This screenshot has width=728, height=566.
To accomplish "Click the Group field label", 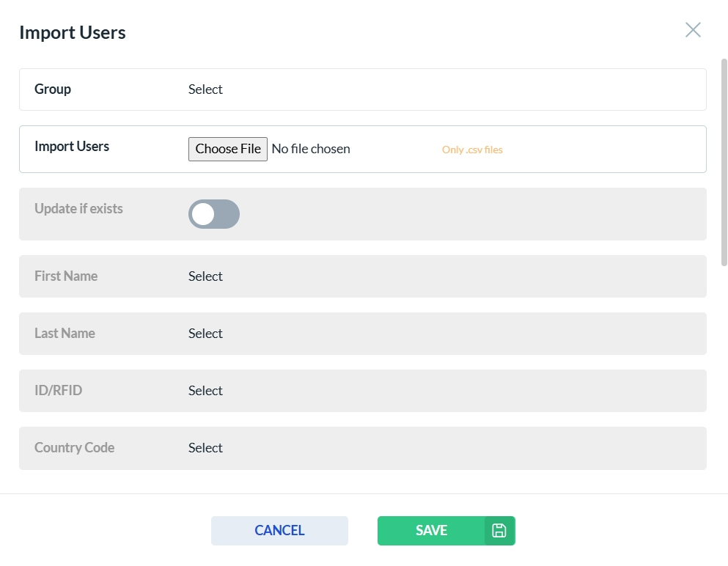I will [53, 89].
